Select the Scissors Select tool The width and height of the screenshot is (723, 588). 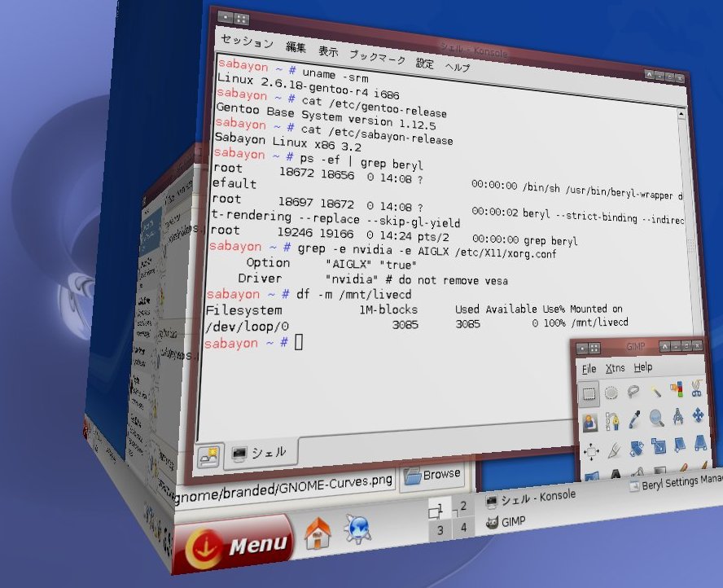(x=696, y=388)
